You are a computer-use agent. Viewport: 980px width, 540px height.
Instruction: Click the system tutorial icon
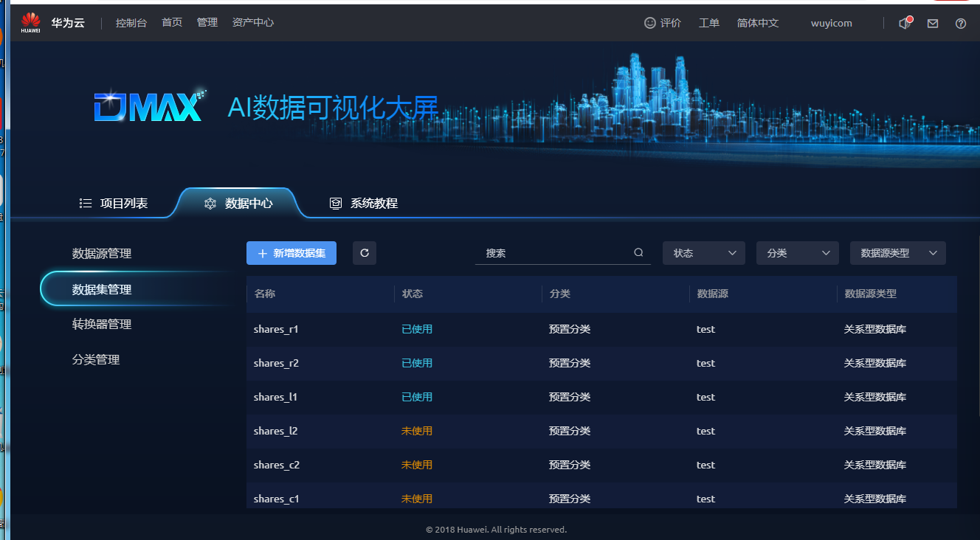coord(336,204)
